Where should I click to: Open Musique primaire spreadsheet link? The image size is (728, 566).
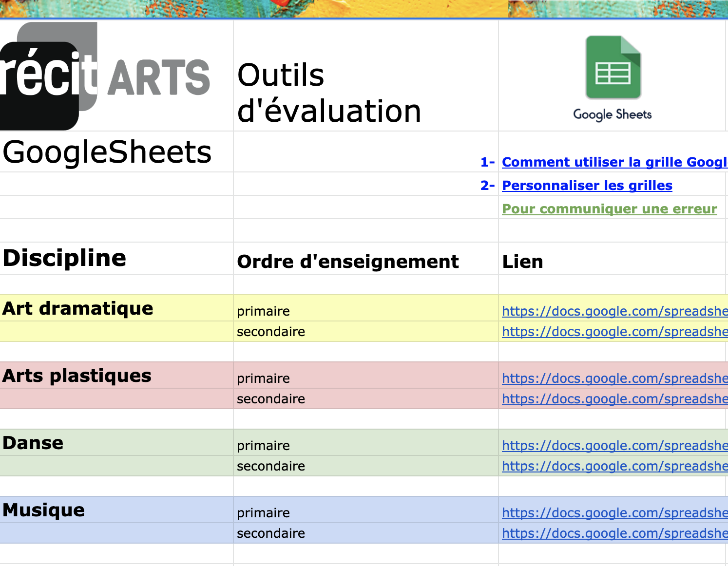(x=615, y=513)
